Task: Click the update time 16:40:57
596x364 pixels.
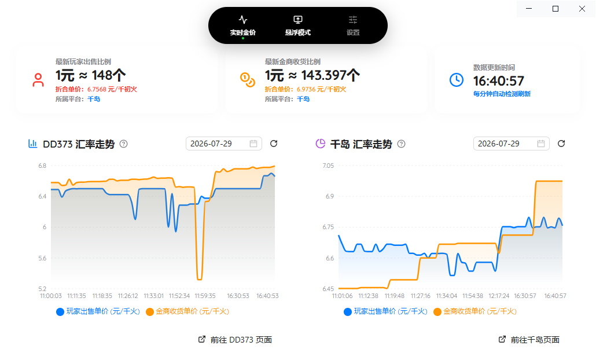Action: (x=498, y=81)
